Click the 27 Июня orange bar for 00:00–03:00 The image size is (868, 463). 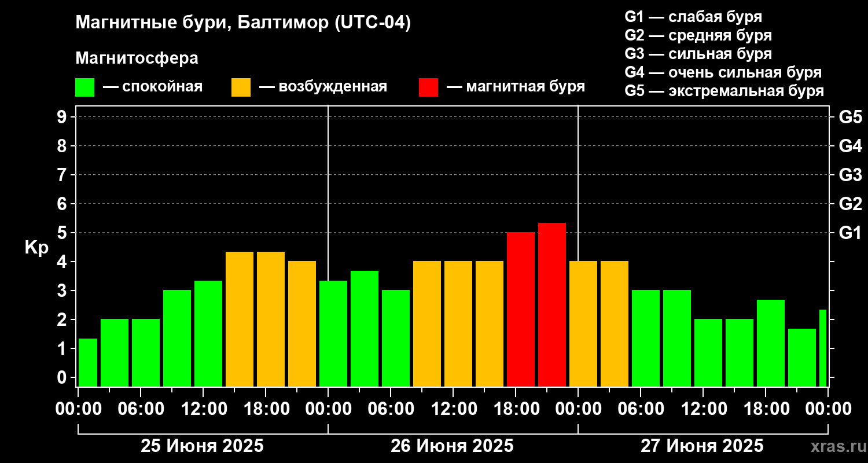pos(583,324)
